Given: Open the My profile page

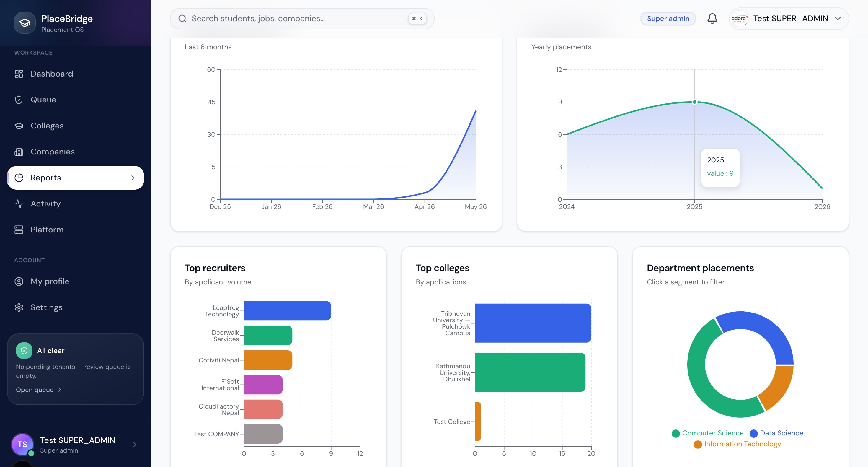Looking at the screenshot, I should [76, 281].
